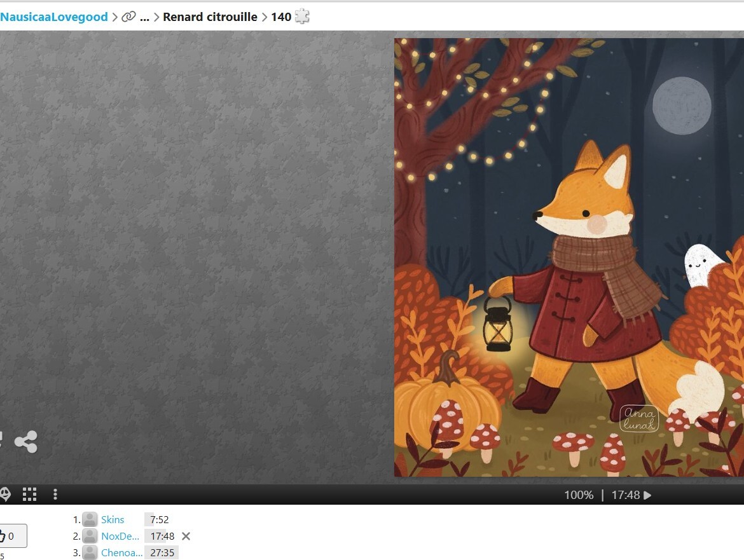Open the completed fox puzzle image
Viewport: 744px width, 560px height.
(569, 257)
